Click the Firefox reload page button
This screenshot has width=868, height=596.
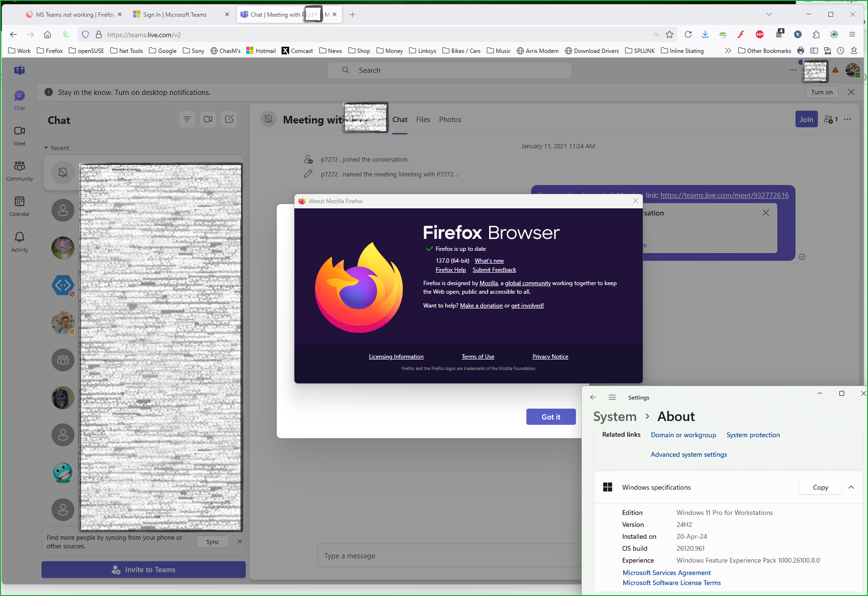tap(688, 34)
